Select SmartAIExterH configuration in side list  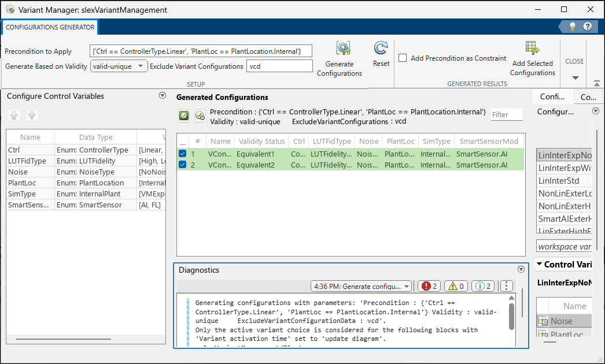[564, 219]
